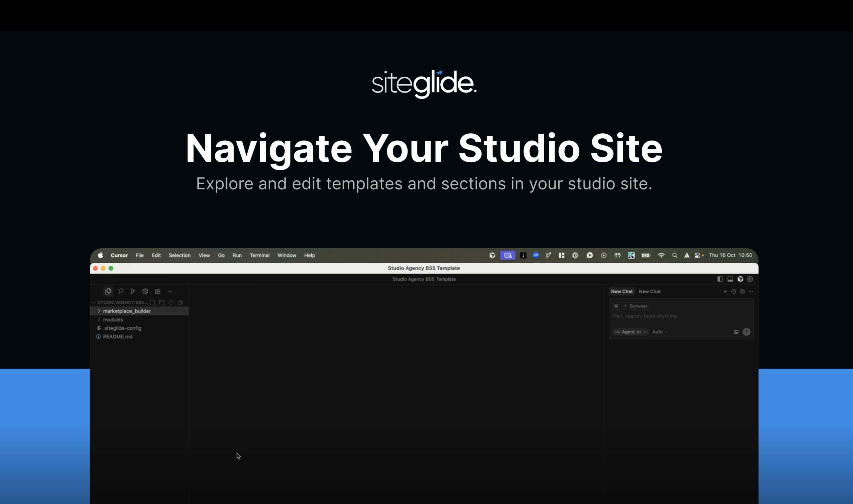The width and height of the screenshot is (853, 504).
Task: Open the Selection menu
Action: (179, 255)
